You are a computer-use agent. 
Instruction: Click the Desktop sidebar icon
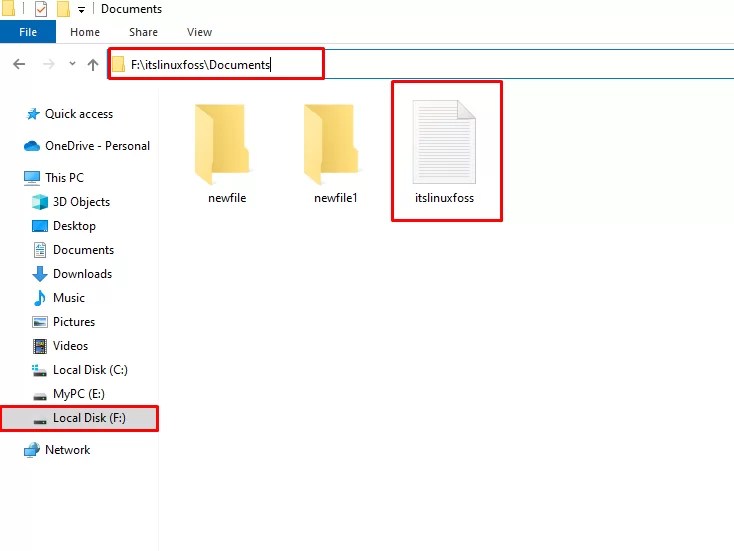(40, 226)
